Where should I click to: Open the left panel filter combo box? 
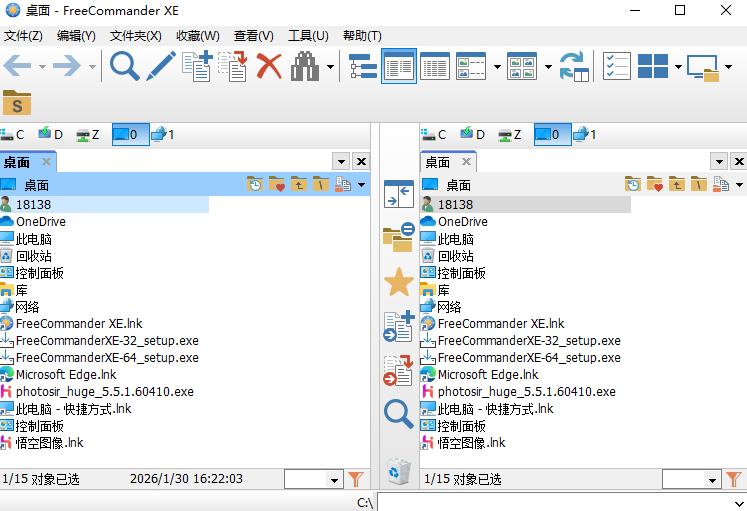[313, 479]
